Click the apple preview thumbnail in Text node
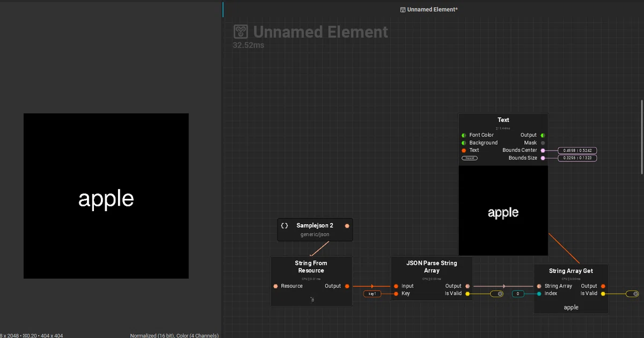Image resolution: width=644 pixels, height=338 pixels. click(x=503, y=211)
